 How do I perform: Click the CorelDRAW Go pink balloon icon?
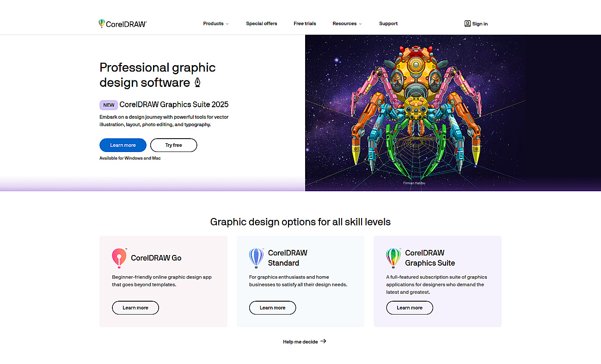pos(119,258)
